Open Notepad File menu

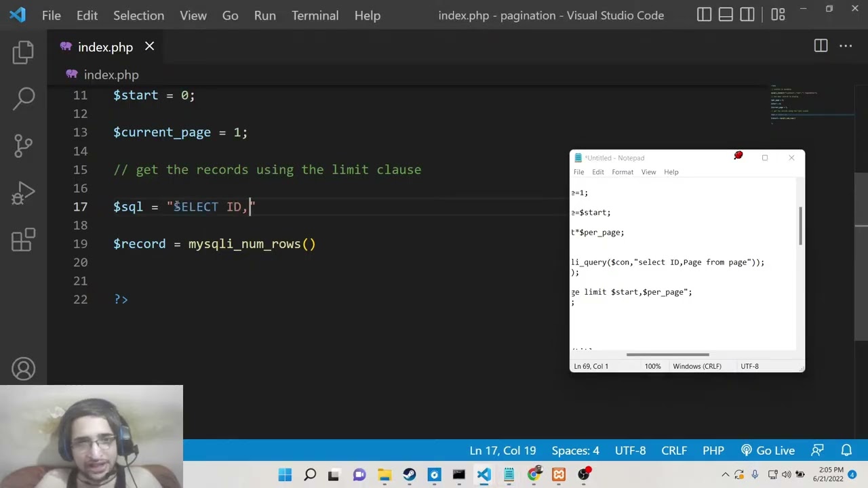pos(578,172)
